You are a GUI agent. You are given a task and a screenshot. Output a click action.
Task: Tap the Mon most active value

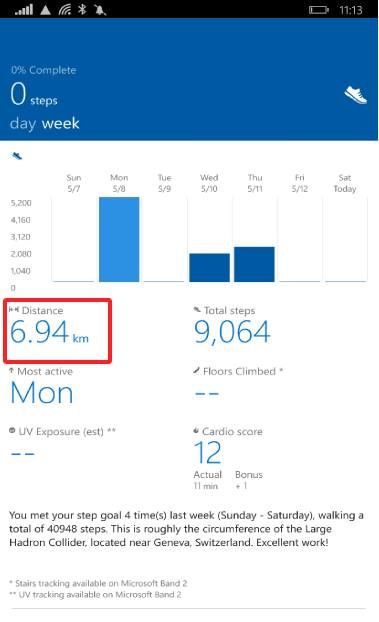click(42, 393)
